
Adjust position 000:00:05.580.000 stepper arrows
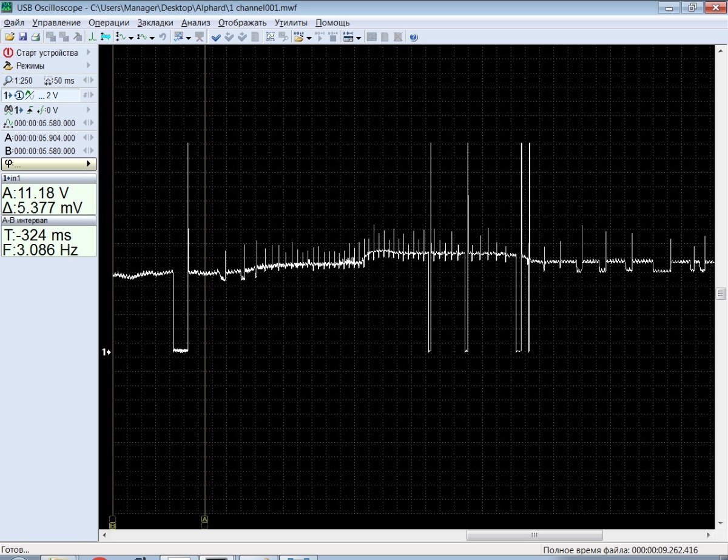coord(89,123)
